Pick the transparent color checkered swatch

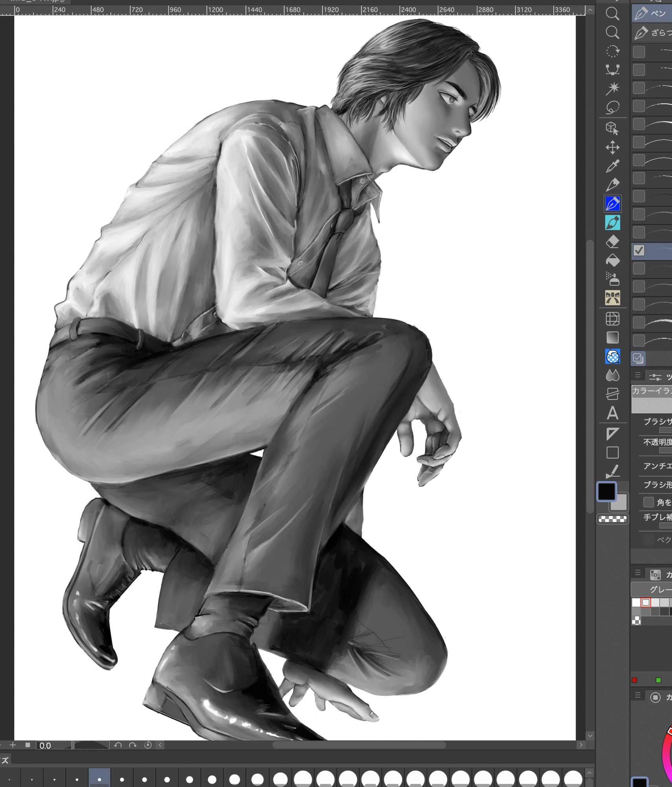pos(612,519)
